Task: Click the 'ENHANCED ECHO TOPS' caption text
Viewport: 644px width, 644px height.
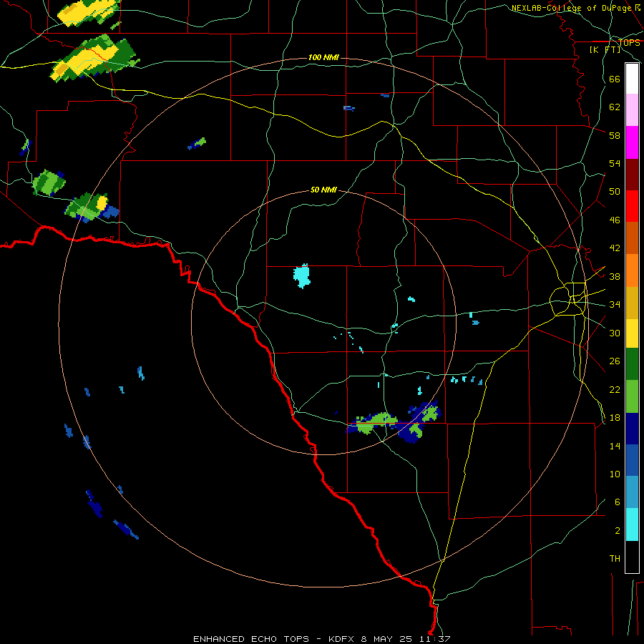Action: pyautogui.click(x=251, y=639)
